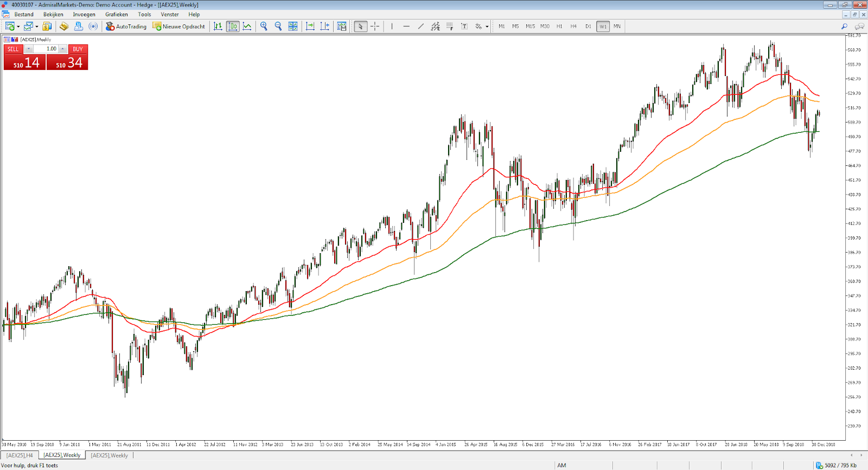Zoom in on the chart
Image resolution: width=868 pixels, height=470 pixels.
tap(264, 26)
